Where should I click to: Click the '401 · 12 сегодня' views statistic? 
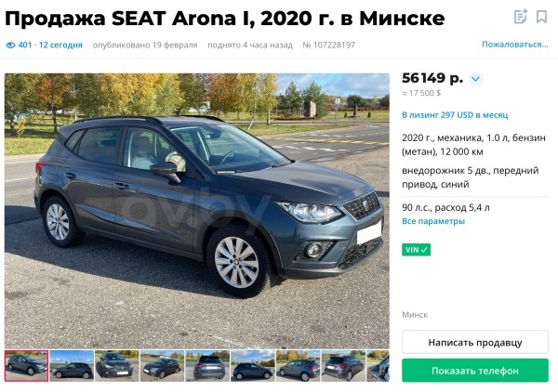(50, 46)
